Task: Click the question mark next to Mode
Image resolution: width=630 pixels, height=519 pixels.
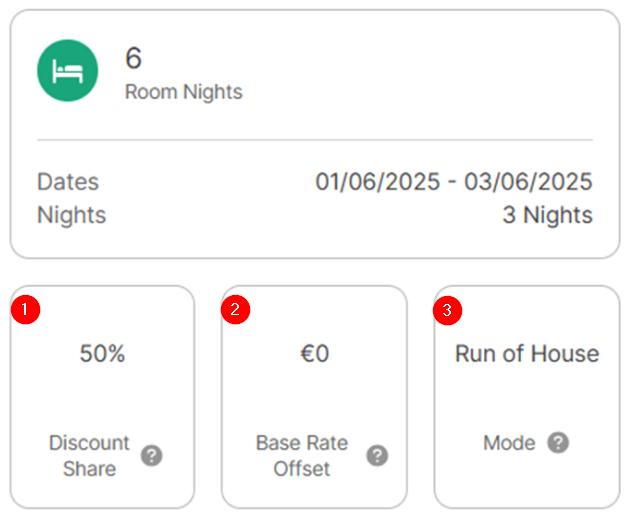Action: click(558, 443)
